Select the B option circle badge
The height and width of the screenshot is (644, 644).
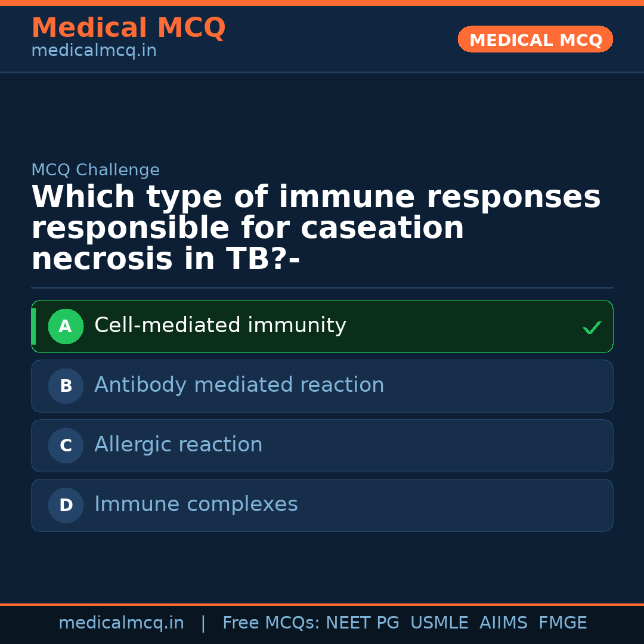[66, 386]
